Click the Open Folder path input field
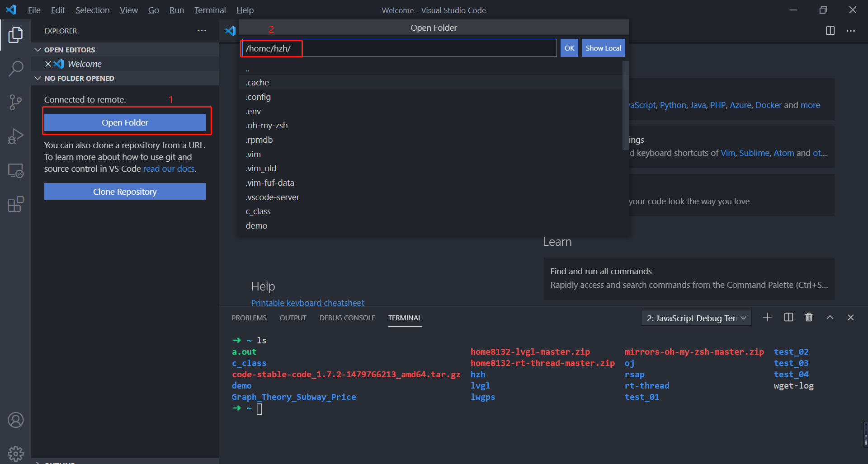Image resolution: width=868 pixels, height=464 pixels. tap(399, 48)
